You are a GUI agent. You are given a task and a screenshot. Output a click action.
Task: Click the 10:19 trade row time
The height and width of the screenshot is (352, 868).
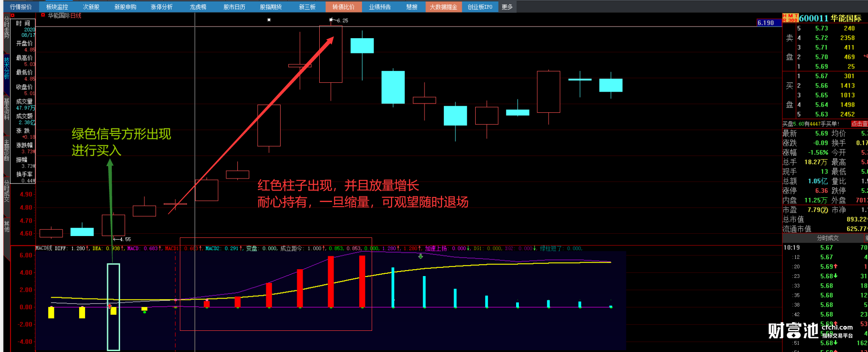tap(791, 248)
